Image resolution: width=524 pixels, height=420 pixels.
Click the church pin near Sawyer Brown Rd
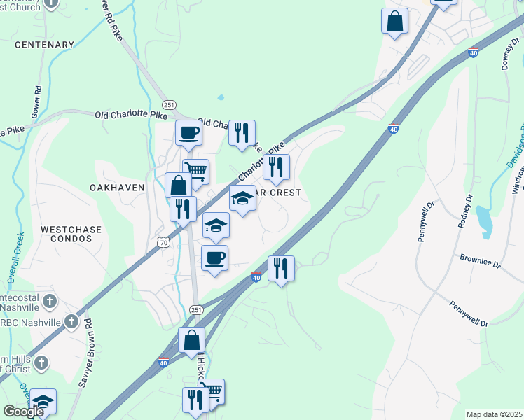(41, 363)
